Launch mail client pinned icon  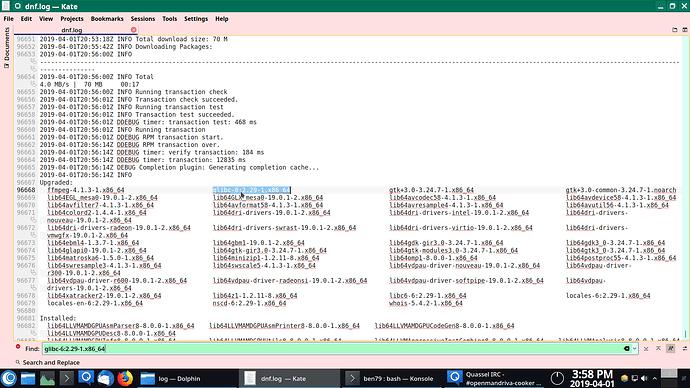pos(105,378)
